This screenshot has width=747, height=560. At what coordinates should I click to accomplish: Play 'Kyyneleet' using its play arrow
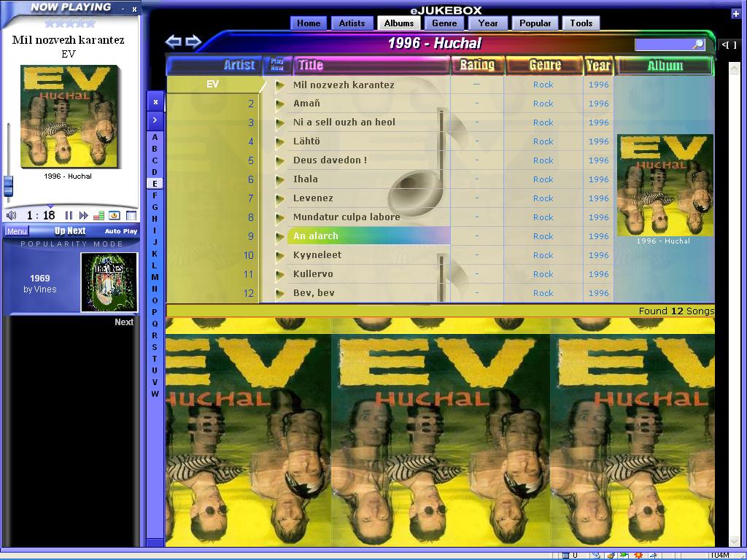(279, 256)
